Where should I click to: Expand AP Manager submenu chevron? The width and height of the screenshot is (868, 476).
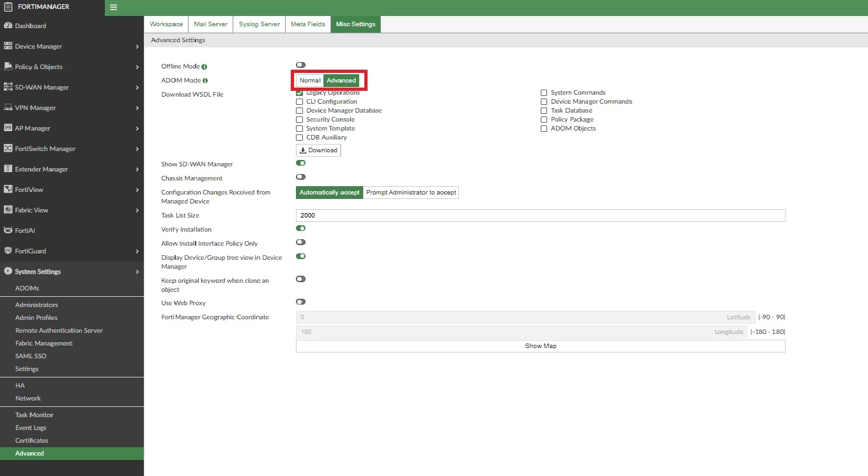coord(137,129)
